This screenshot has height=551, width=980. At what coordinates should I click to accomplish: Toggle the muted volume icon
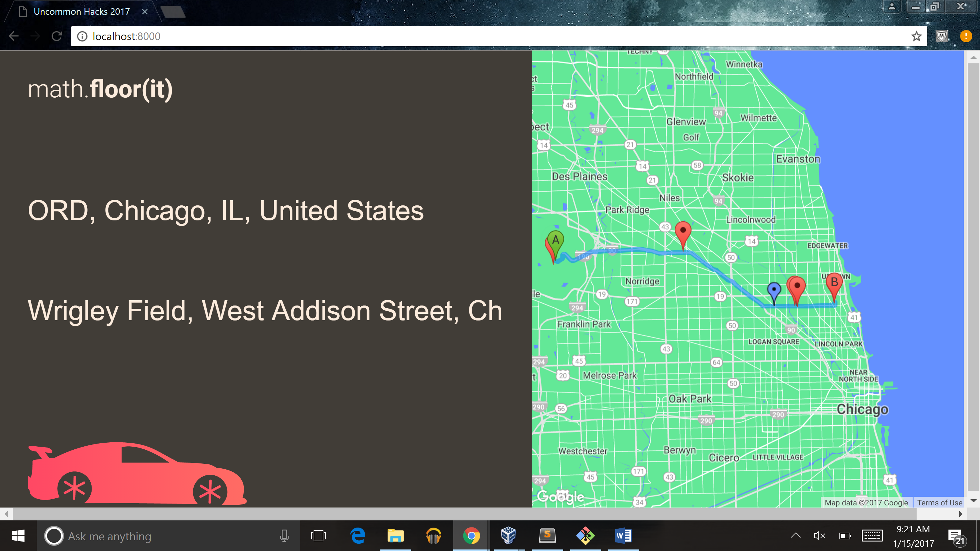click(x=819, y=536)
